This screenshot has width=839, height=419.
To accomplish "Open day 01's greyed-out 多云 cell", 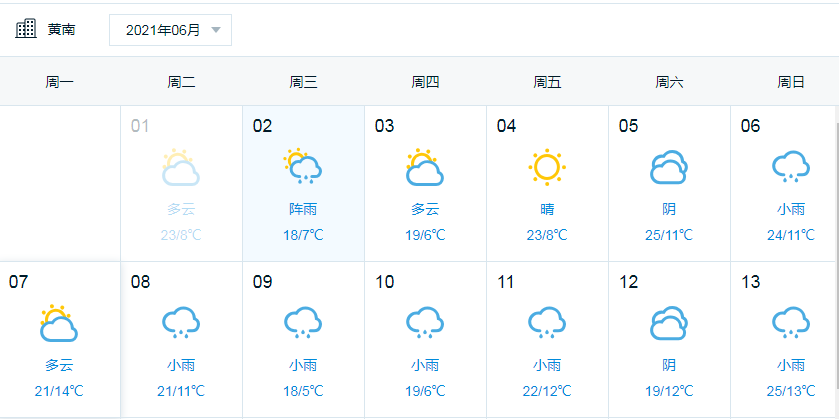I will (181, 184).
